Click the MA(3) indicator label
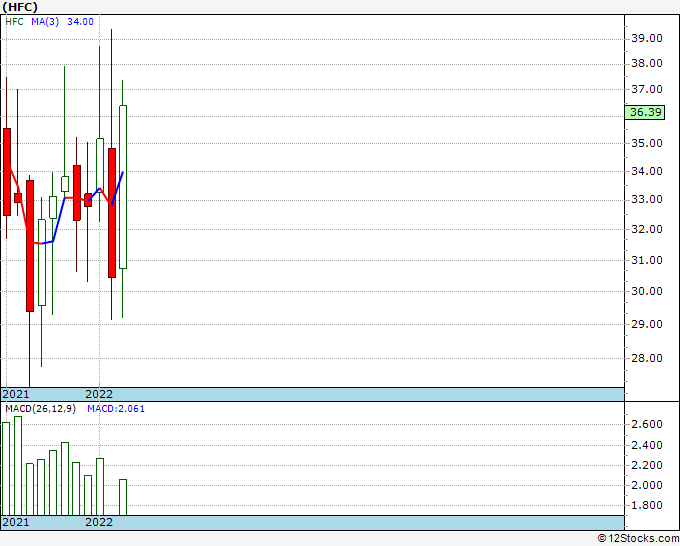680x546 pixels. [45, 22]
